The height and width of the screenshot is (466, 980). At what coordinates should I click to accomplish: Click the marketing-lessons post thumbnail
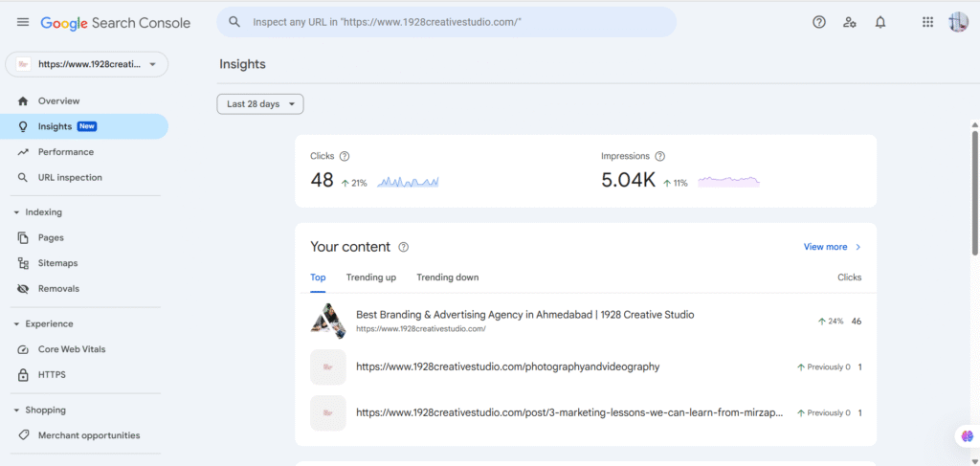pos(328,413)
